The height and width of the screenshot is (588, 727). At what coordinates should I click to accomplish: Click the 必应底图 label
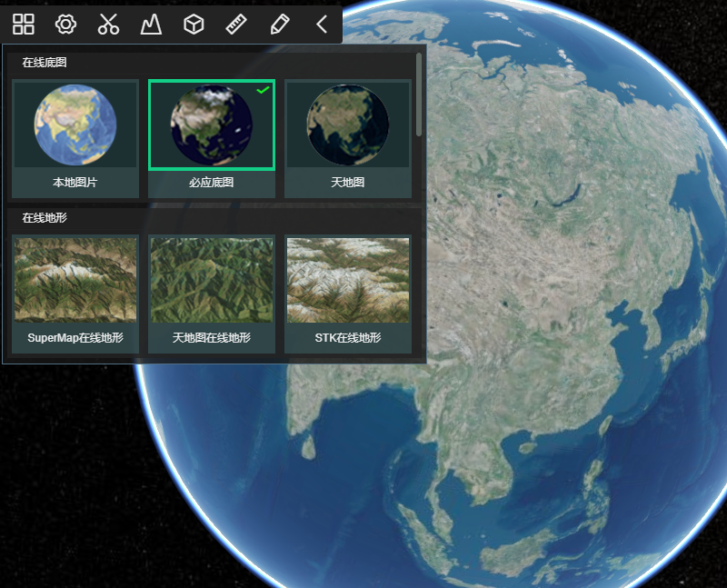point(212,183)
